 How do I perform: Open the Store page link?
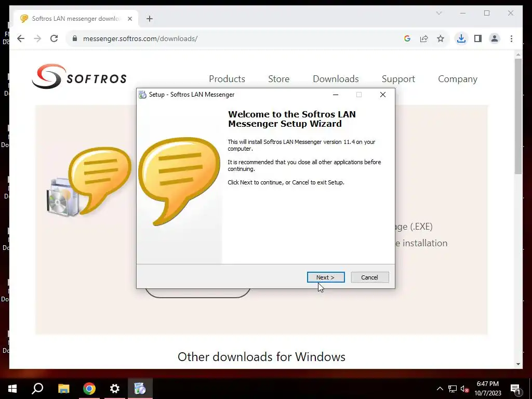point(278,79)
